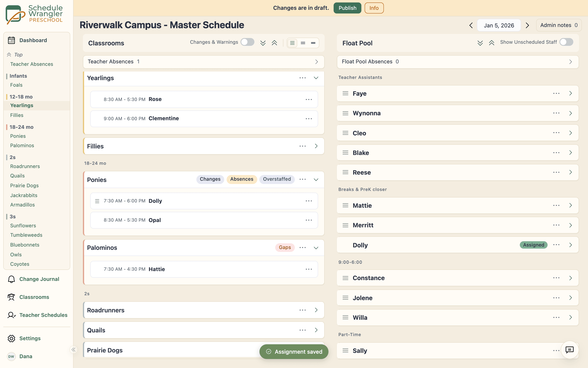Go to previous date arrow
The height and width of the screenshot is (368, 588).
pyautogui.click(x=471, y=25)
